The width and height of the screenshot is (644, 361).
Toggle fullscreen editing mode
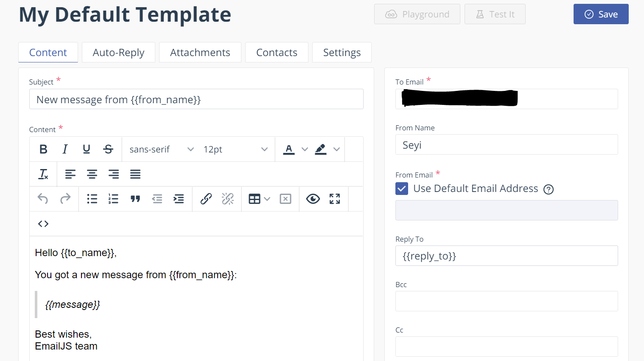334,198
